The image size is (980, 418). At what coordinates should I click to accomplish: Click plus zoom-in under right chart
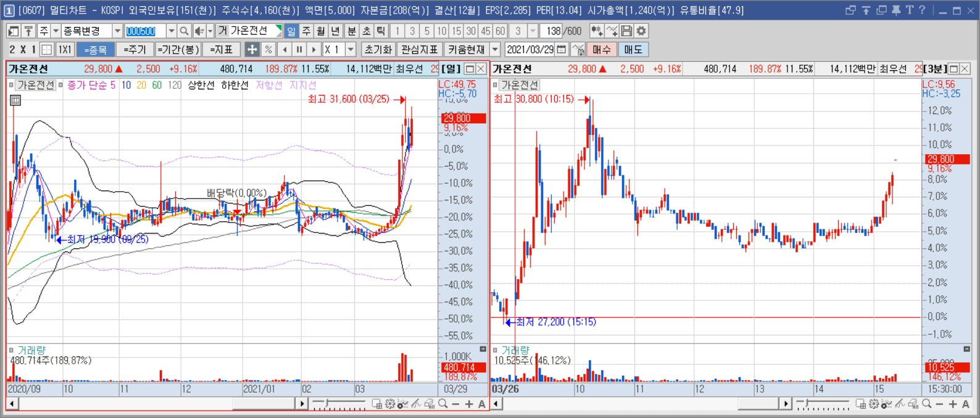tap(953, 404)
